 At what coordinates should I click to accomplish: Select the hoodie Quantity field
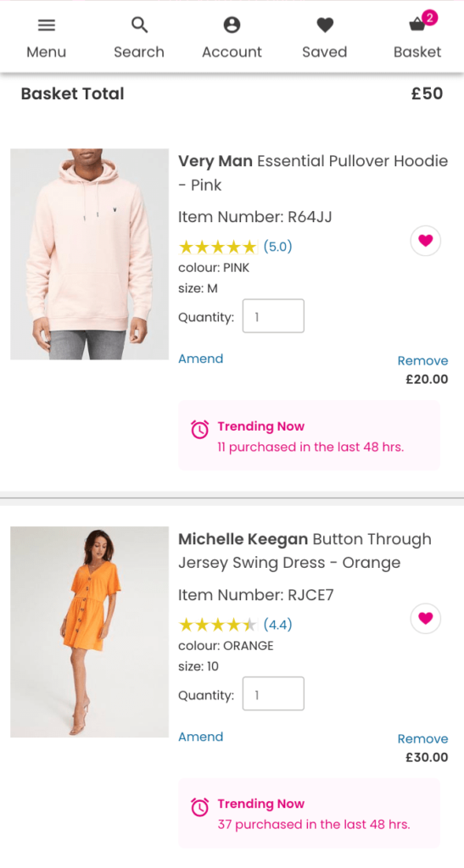273,316
